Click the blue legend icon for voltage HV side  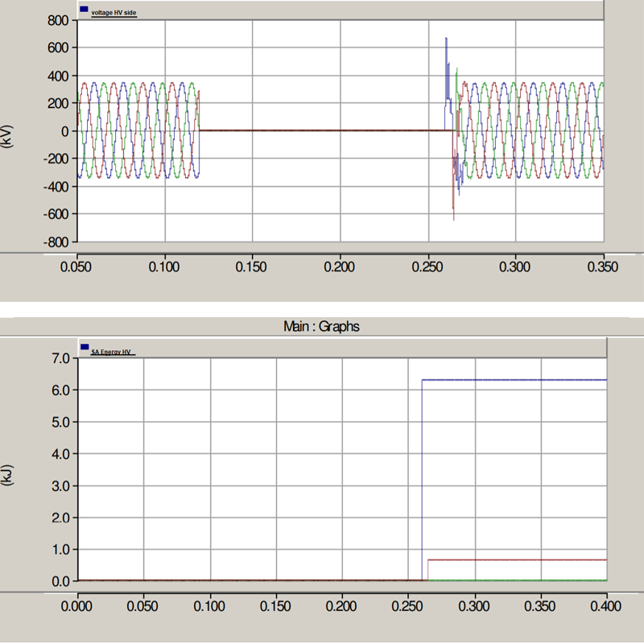tap(84, 9)
